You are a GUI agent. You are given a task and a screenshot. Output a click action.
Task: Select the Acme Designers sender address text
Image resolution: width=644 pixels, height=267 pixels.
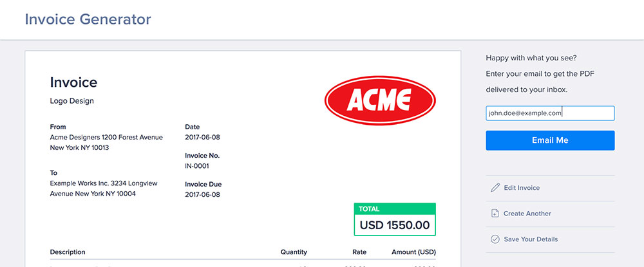[106, 142]
